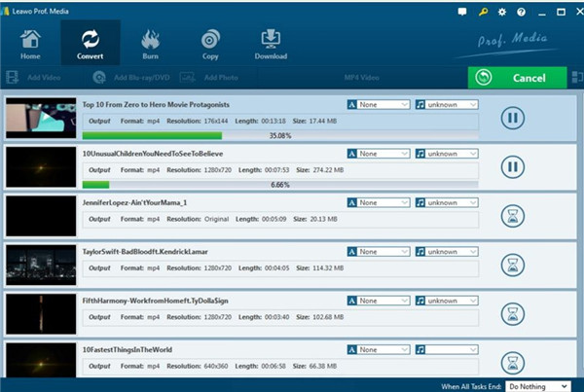Click the yellow key activation icon
This screenshot has height=392, width=584.
(483, 12)
